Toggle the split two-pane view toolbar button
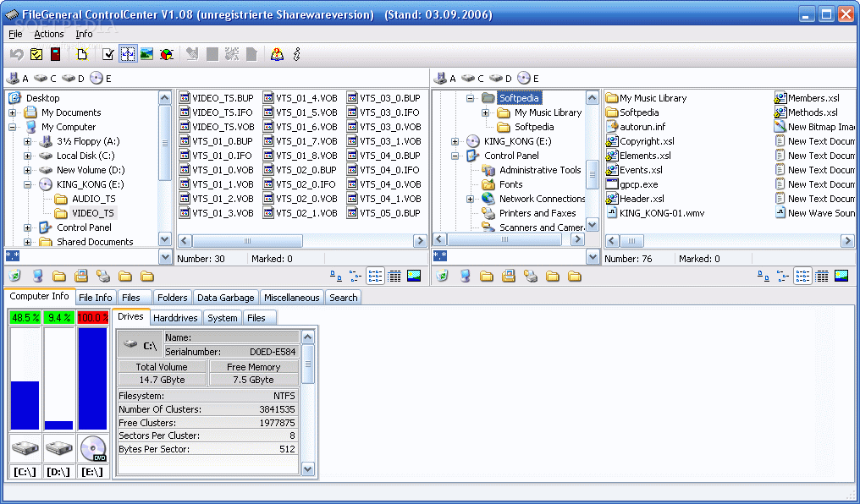 [x=128, y=54]
